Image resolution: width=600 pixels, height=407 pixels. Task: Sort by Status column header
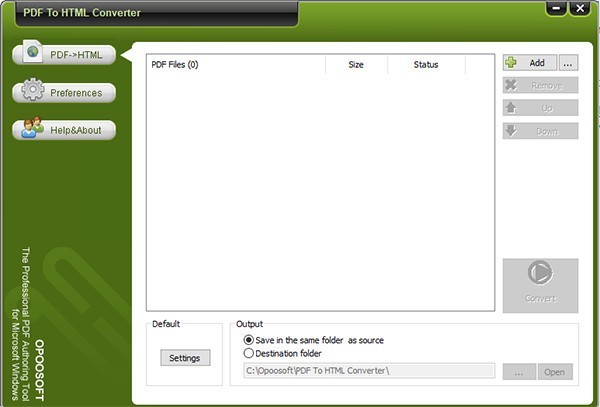coord(426,65)
